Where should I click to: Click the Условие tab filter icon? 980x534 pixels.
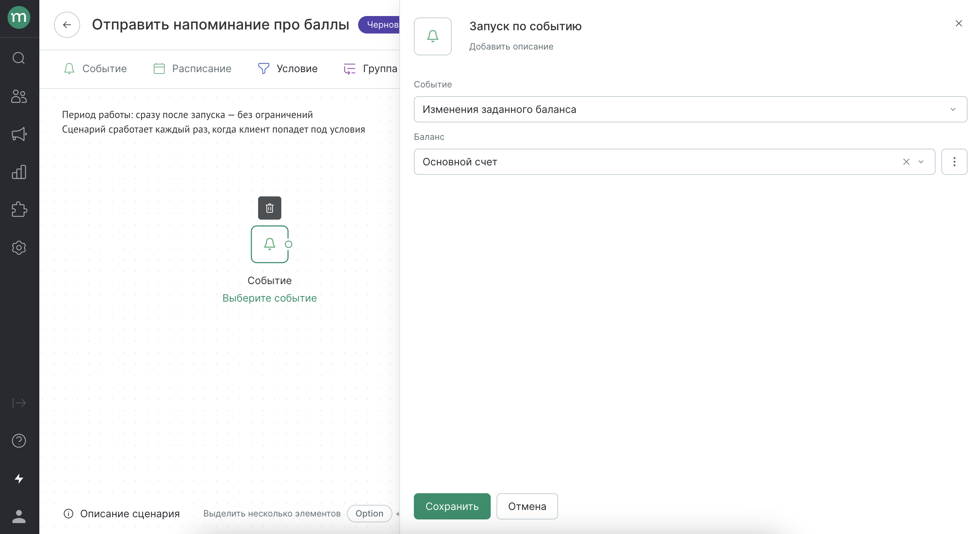263,68
